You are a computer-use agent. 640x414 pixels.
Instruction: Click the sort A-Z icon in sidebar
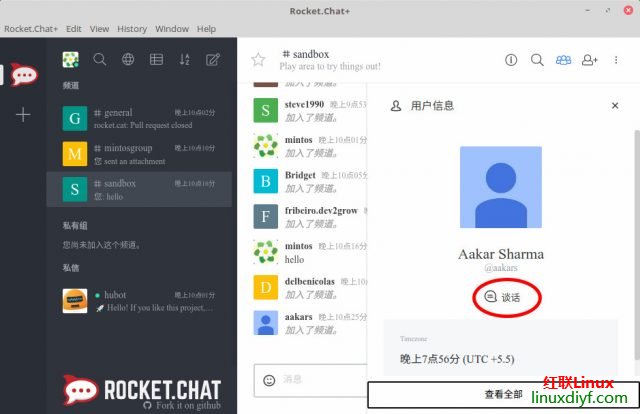click(184, 60)
